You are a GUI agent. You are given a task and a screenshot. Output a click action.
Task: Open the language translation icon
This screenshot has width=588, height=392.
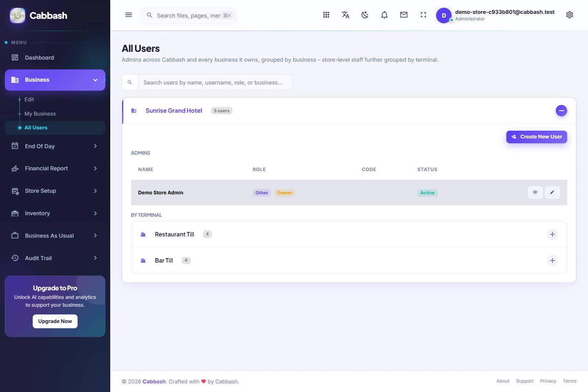[345, 15]
